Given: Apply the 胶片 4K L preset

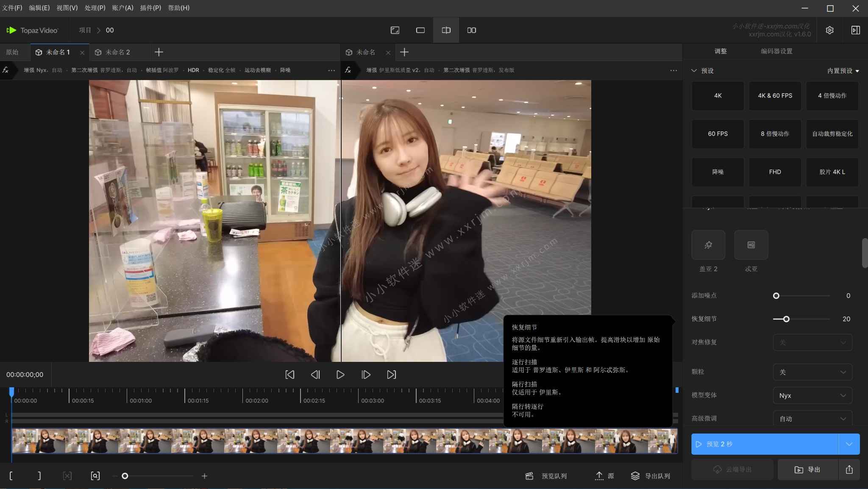Looking at the screenshot, I should point(832,172).
